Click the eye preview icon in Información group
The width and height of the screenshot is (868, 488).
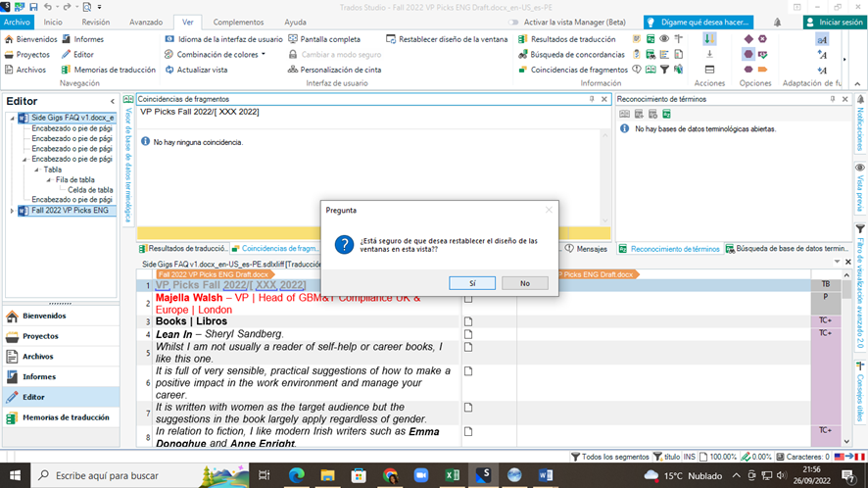coord(664,39)
